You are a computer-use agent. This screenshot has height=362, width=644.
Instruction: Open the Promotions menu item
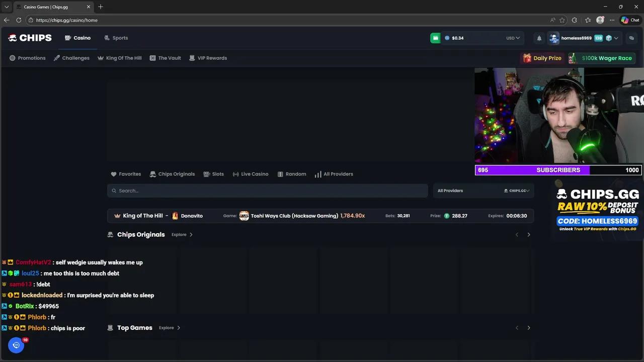tap(28, 58)
